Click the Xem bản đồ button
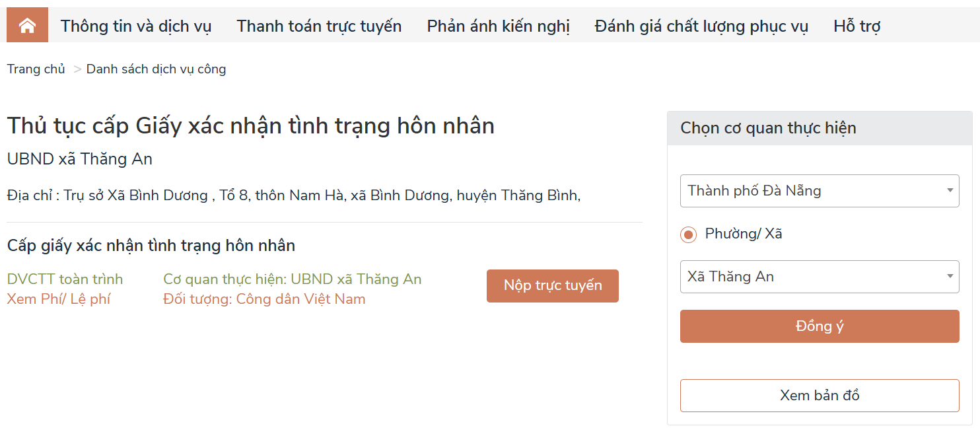The height and width of the screenshot is (428, 980). click(819, 396)
